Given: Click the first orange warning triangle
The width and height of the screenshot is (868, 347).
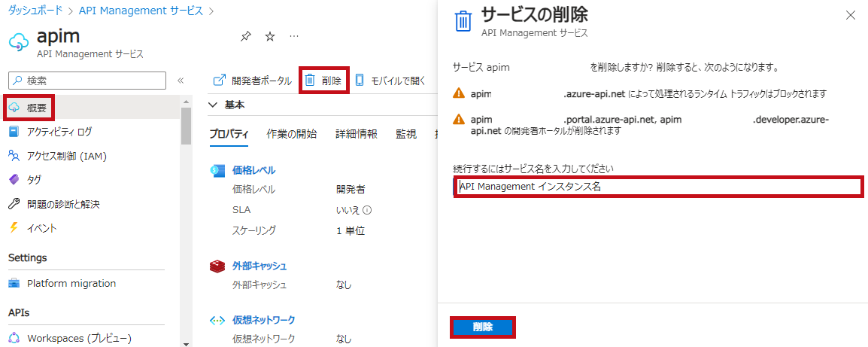Looking at the screenshot, I should (458, 93).
